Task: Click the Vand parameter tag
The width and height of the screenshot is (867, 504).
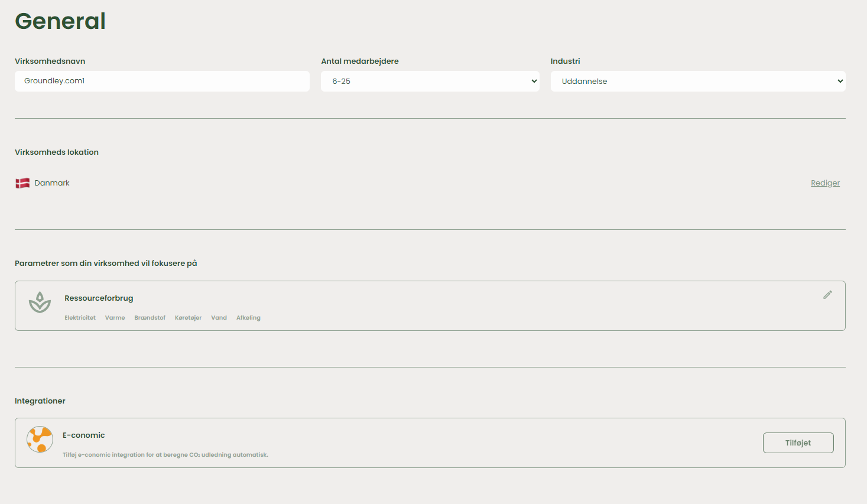Action: click(219, 318)
